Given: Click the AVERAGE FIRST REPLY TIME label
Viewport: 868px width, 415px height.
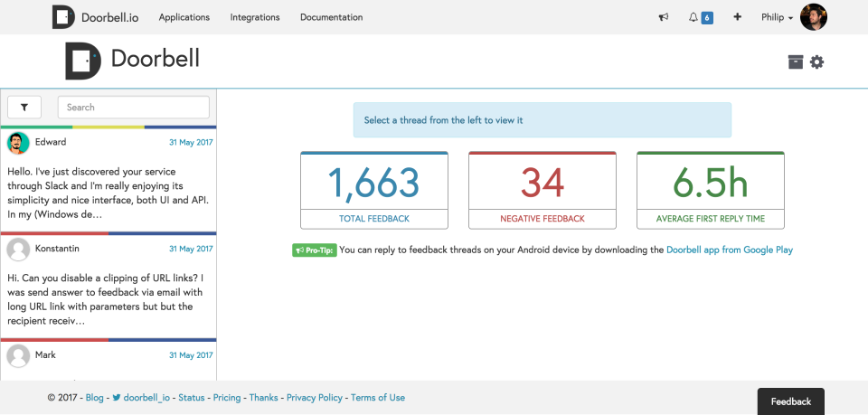Looking at the screenshot, I should point(711,219).
